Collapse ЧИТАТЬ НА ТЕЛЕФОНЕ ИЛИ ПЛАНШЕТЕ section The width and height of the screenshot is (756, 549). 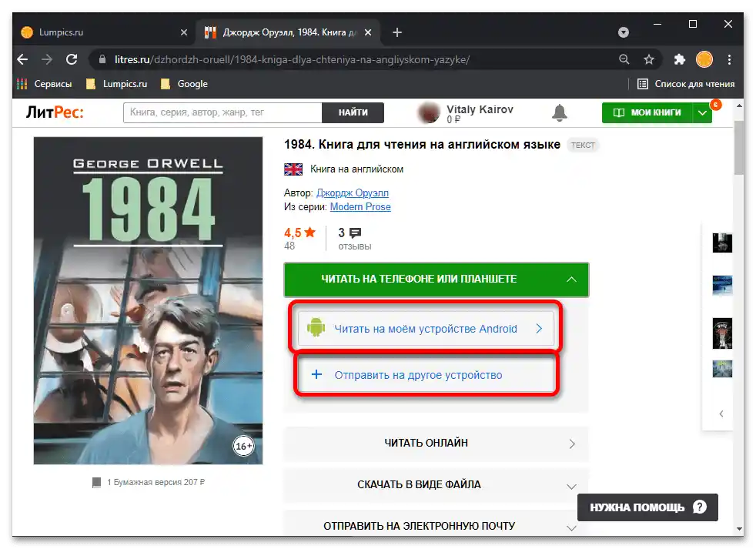coord(437,280)
